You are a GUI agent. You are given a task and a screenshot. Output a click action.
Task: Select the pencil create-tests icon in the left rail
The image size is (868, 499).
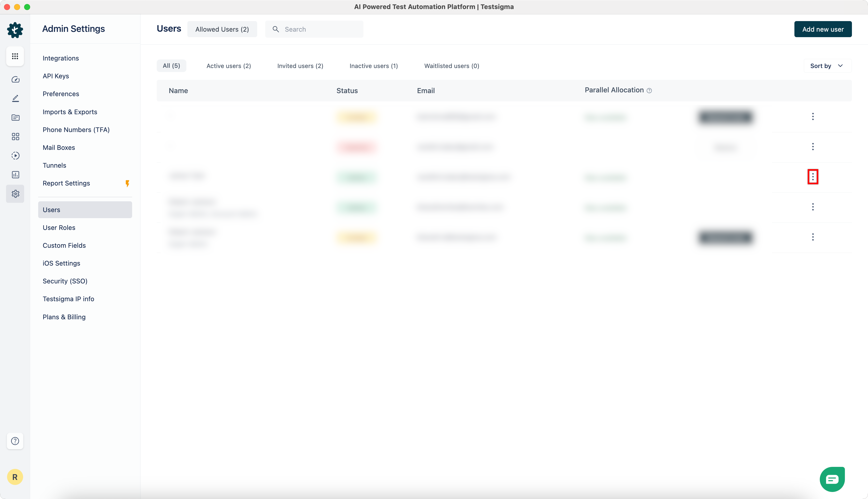pos(15,99)
